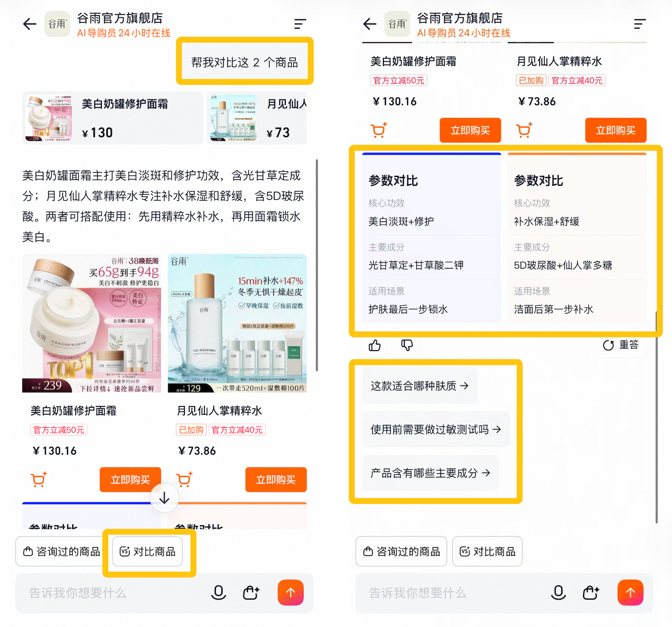Image resolution: width=672 pixels, height=627 pixels.
Task: Tap the ¥130.16 price on the left phone screen
Action: 55,451
